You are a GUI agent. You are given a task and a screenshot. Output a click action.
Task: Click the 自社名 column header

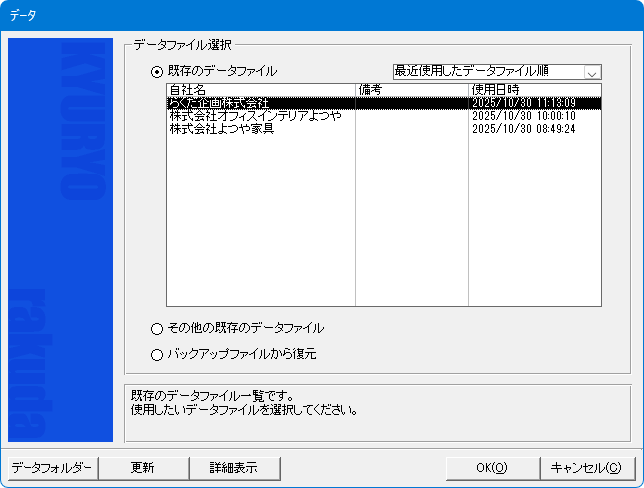[260, 90]
